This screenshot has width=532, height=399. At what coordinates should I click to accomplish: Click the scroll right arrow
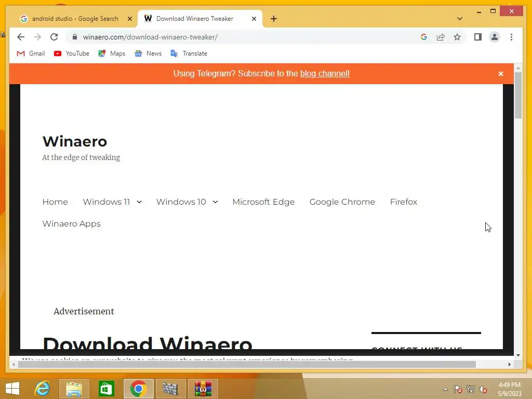[x=509, y=364]
